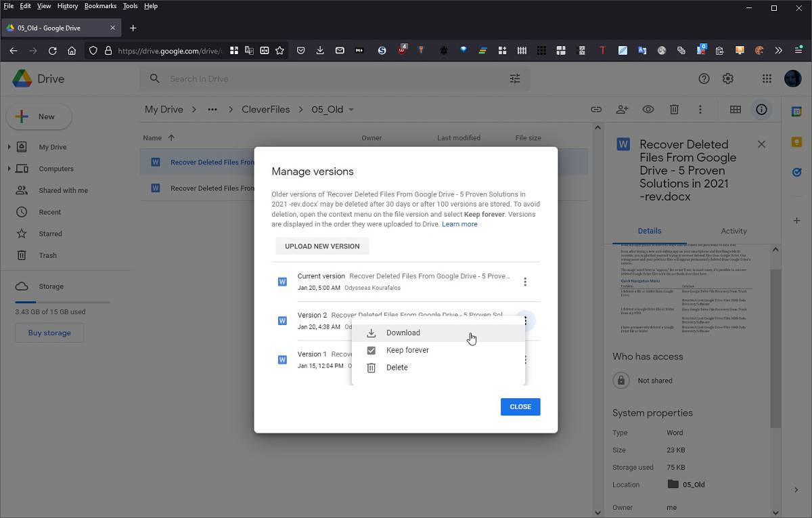
Task: Switch to grid layout view
Action: tap(736, 109)
